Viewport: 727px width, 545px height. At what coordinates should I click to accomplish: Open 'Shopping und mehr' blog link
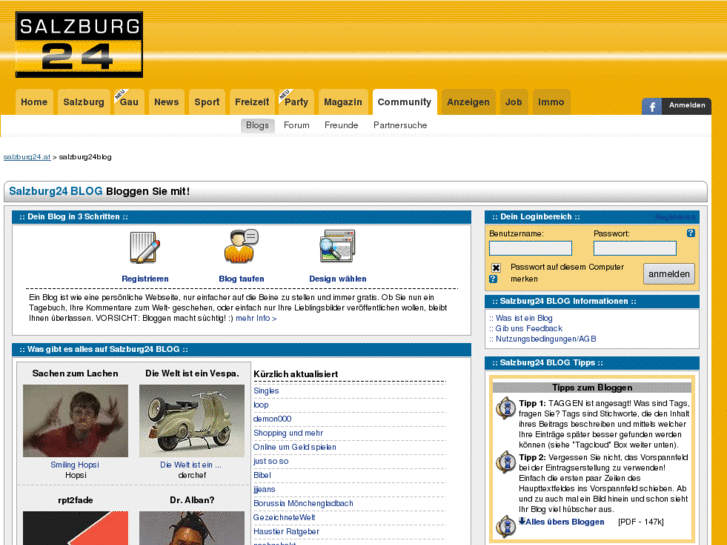[x=288, y=433]
